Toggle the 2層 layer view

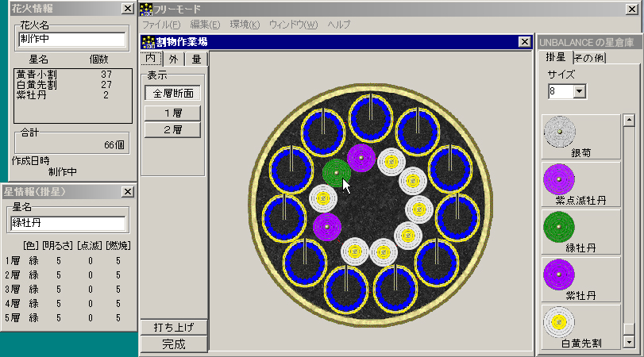point(172,129)
